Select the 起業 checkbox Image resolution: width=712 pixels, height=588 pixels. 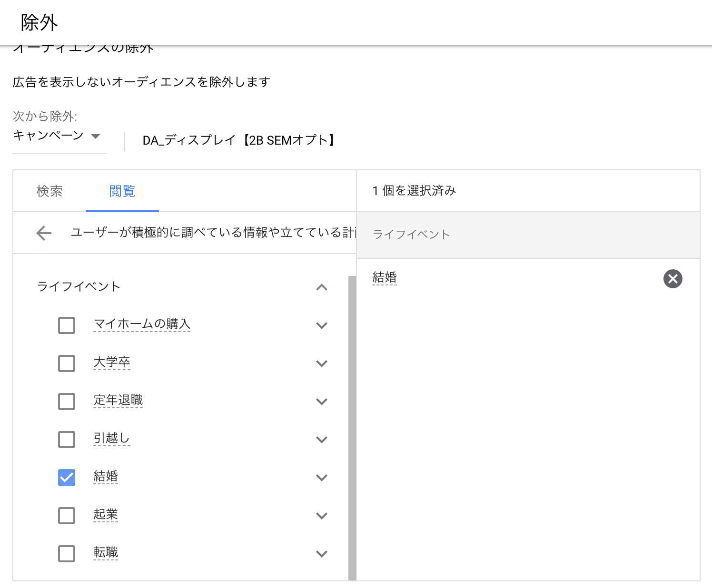pos(67,516)
